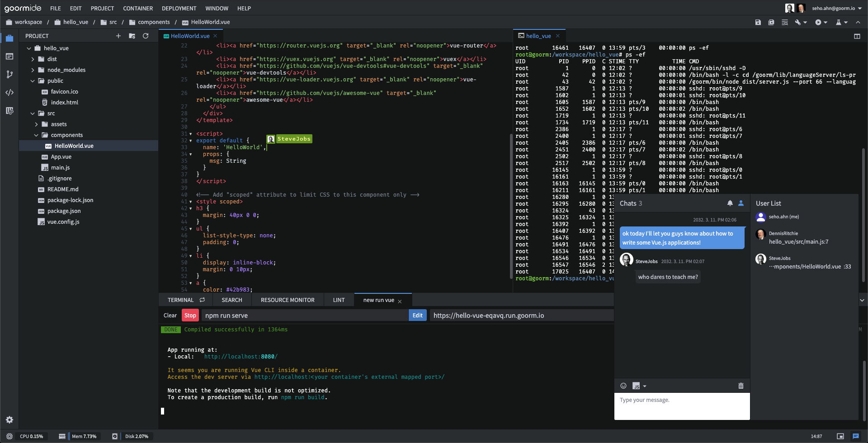The image size is (868, 443).
Task: Switch to the RESOURCE MONITOR tab
Action: click(x=287, y=300)
